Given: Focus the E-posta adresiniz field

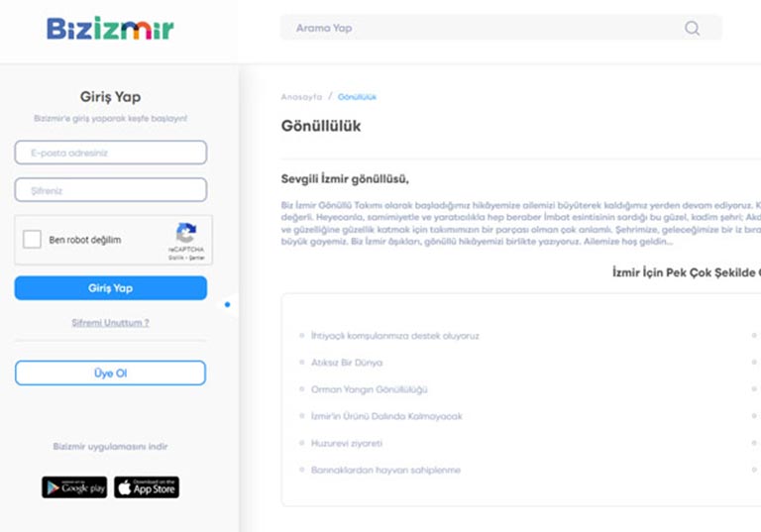Looking at the screenshot, I should coord(110,153).
